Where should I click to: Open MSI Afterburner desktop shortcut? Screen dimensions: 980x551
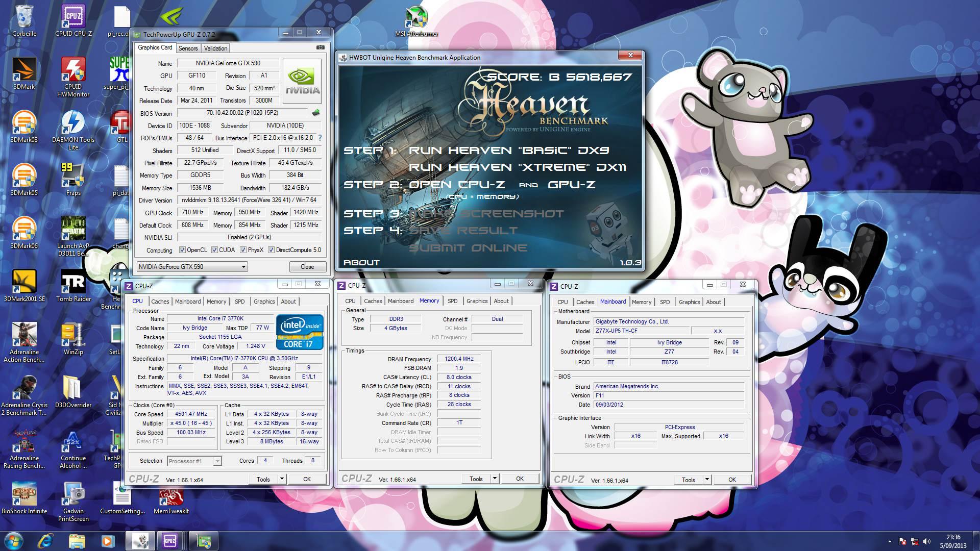(x=416, y=20)
